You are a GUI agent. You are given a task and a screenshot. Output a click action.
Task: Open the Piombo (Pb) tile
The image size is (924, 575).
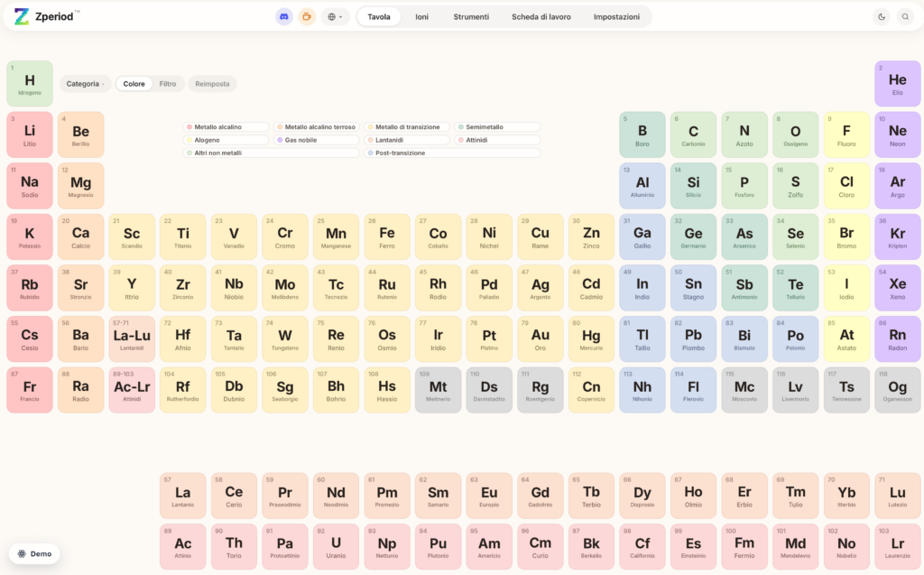tap(694, 339)
